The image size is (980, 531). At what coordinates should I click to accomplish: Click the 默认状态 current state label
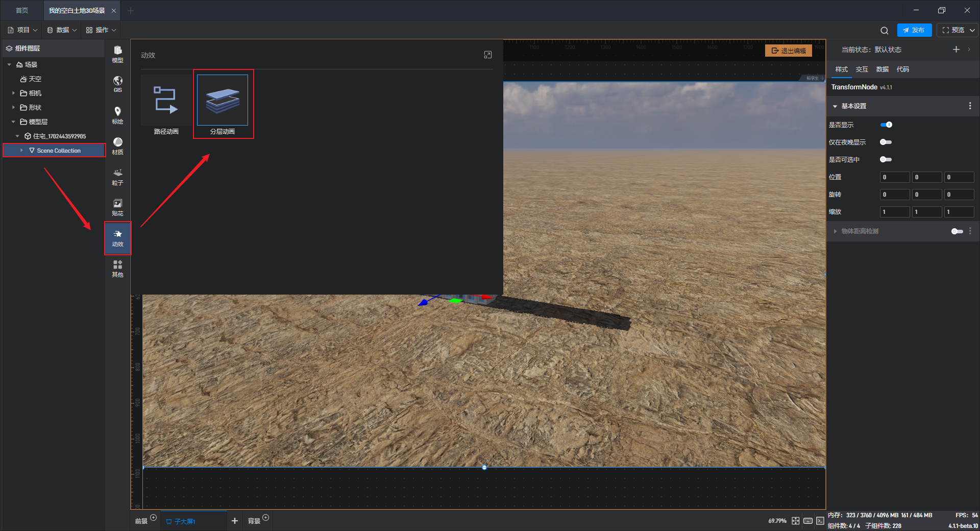point(888,50)
